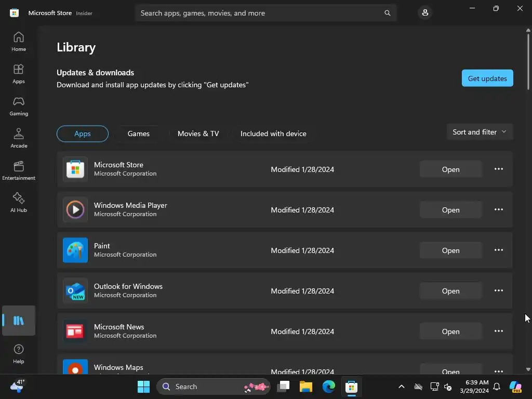Open the weather widget showing 41°
The width and height of the screenshot is (532, 399).
pos(17,387)
